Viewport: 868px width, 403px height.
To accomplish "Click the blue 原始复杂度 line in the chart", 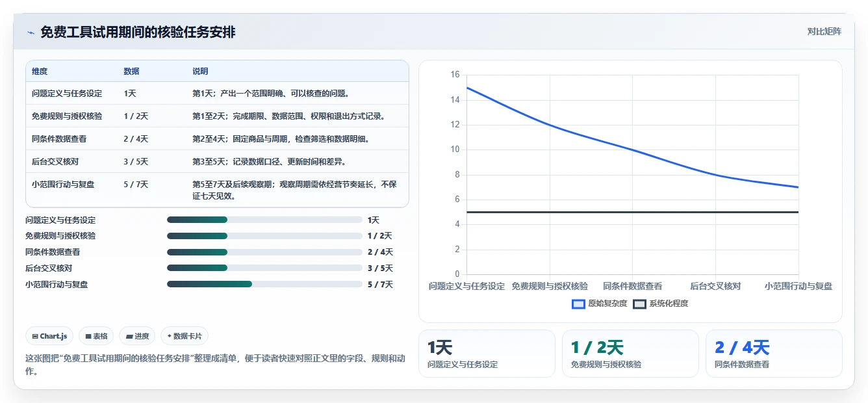I will [x=633, y=150].
